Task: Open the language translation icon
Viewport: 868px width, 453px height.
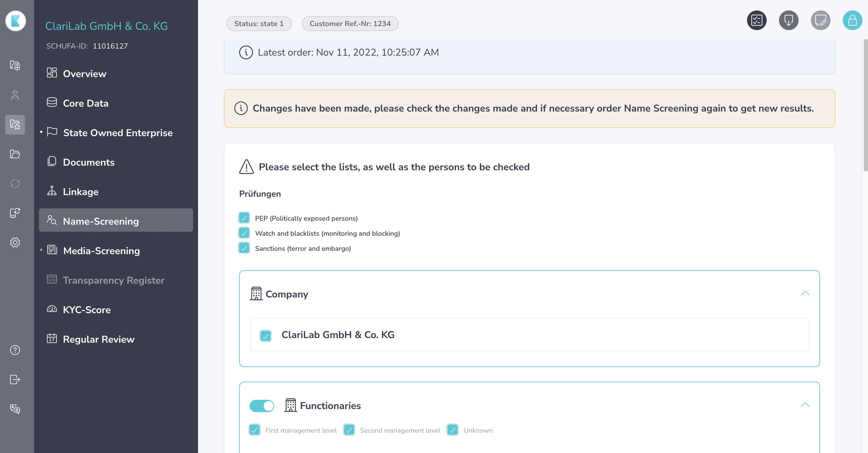Action: click(15, 409)
